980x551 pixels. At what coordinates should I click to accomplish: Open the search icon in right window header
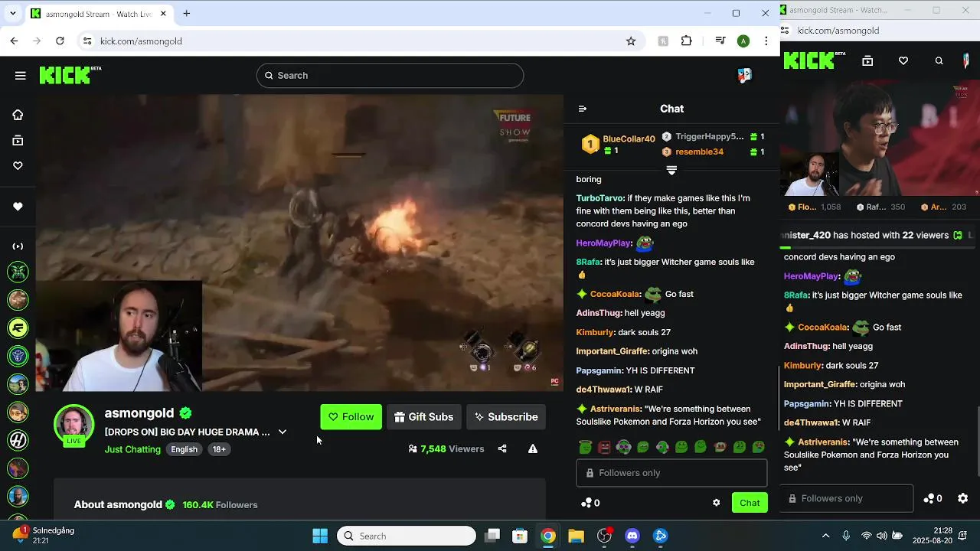pos(939,61)
